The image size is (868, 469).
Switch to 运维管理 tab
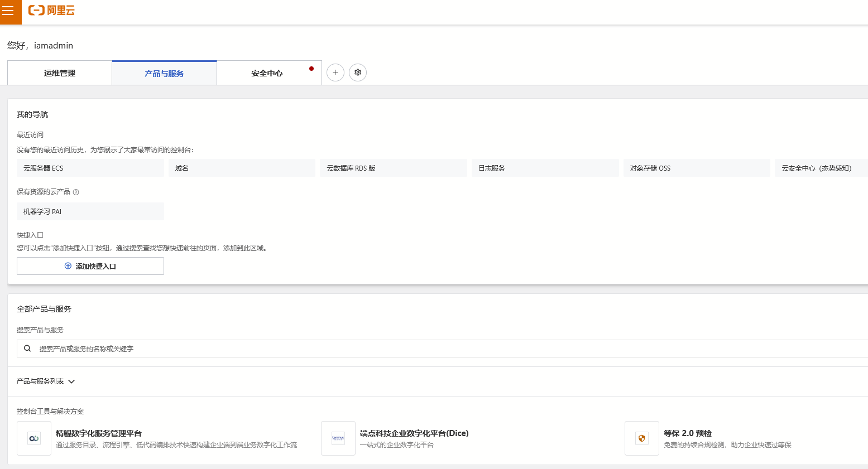point(60,73)
